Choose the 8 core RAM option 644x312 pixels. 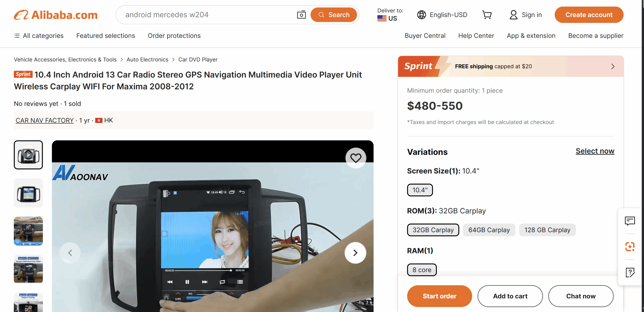[x=422, y=270]
